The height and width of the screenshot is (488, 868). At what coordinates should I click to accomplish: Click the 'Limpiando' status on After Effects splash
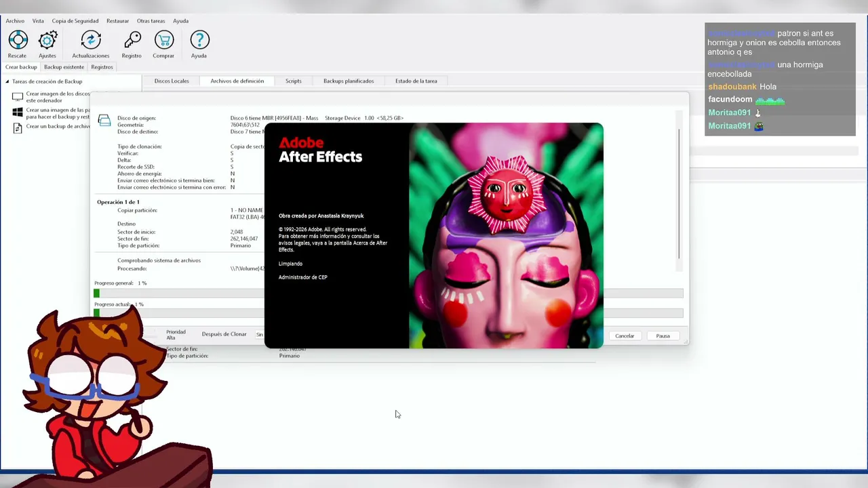tap(290, 264)
